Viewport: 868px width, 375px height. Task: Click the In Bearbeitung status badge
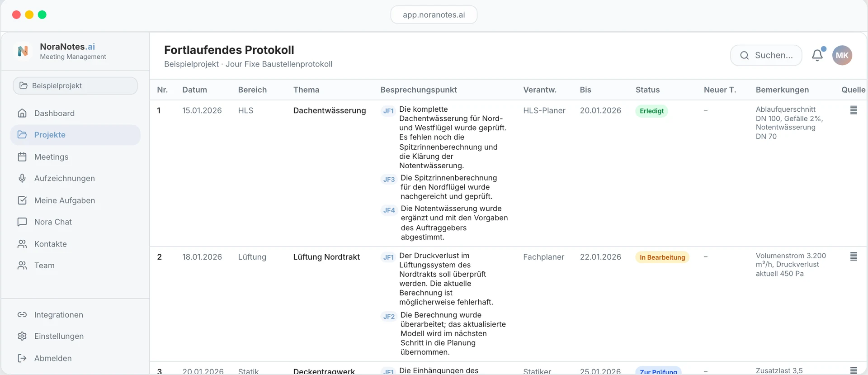(662, 257)
